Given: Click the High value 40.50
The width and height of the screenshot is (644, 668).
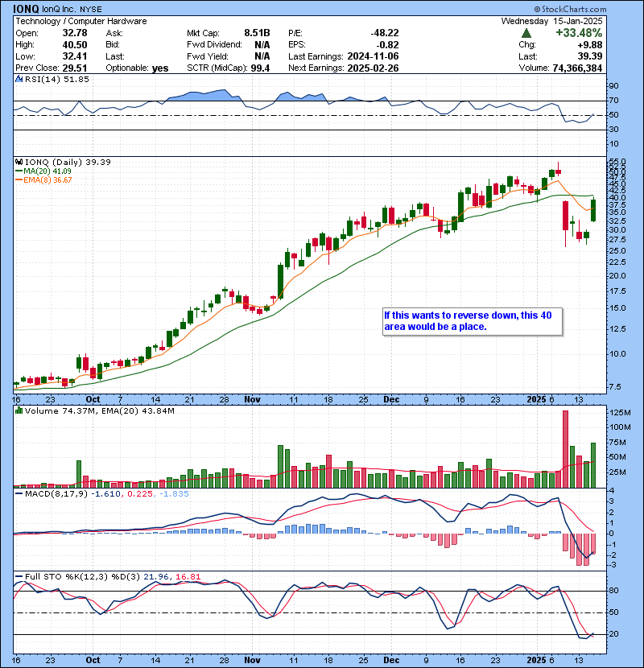Looking at the screenshot, I should (75, 45).
